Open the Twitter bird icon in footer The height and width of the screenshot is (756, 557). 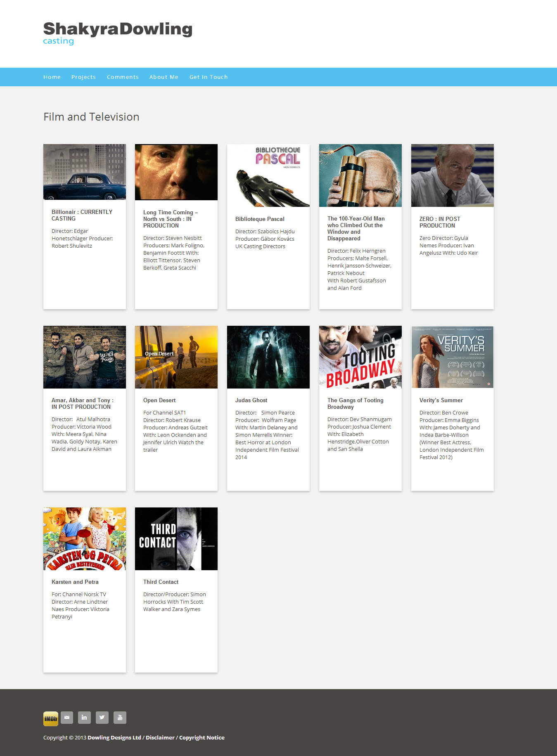coord(102,718)
